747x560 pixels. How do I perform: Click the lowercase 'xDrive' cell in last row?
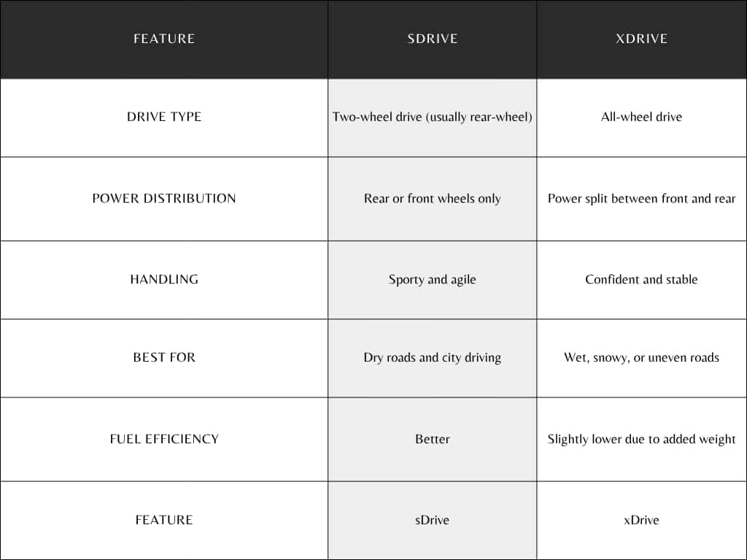pyautogui.click(x=641, y=520)
